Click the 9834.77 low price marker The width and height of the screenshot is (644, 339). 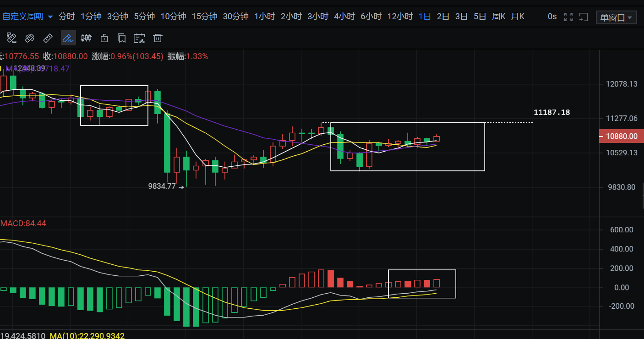tap(162, 186)
